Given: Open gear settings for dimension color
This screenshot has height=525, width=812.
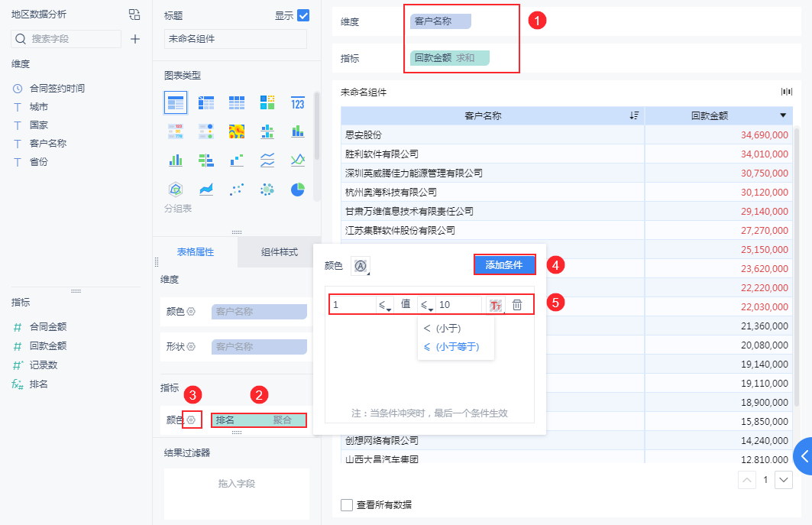Looking at the screenshot, I should (x=191, y=312).
